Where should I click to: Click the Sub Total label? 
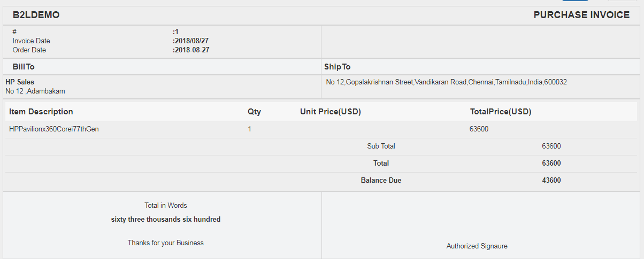pyautogui.click(x=381, y=146)
